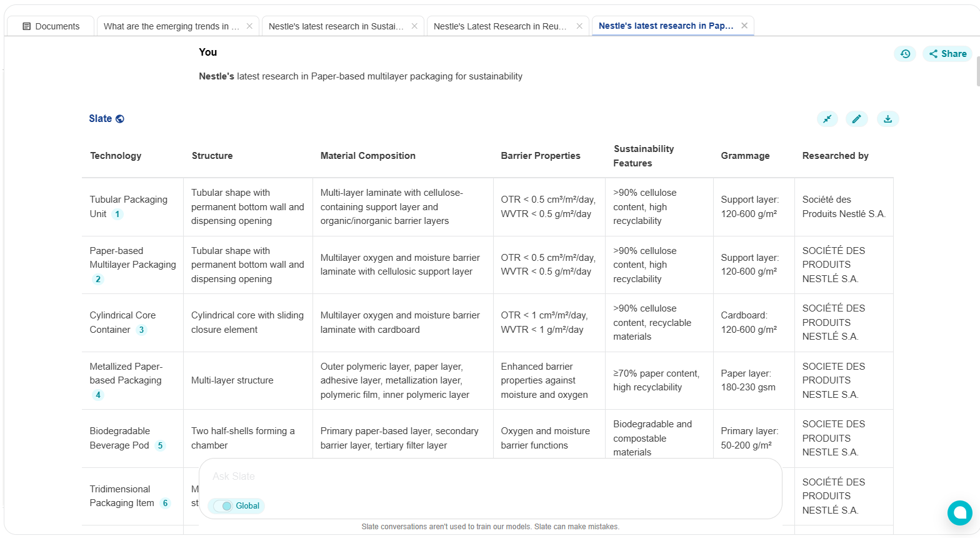Open citation 3 for Cylindrical Core Container
The width and height of the screenshot is (980, 538).
[x=141, y=330]
